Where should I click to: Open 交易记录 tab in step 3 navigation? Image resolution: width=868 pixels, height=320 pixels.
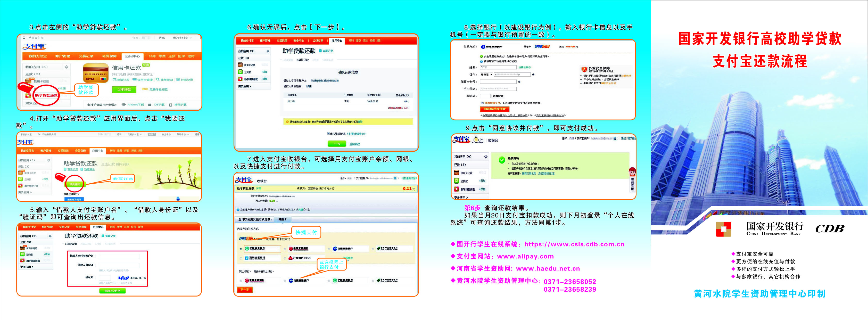(x=86, y=56)
